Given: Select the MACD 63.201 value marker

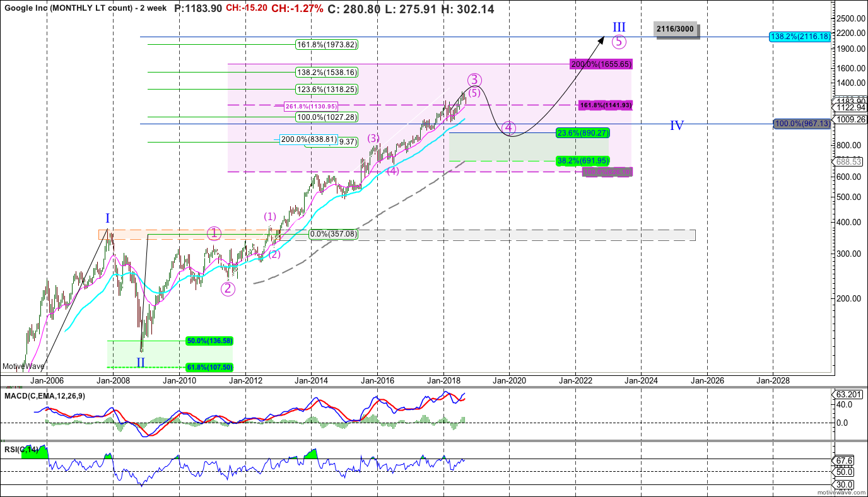Looking at the screenshot, I should pyautogui.click(x=849, y=394).
